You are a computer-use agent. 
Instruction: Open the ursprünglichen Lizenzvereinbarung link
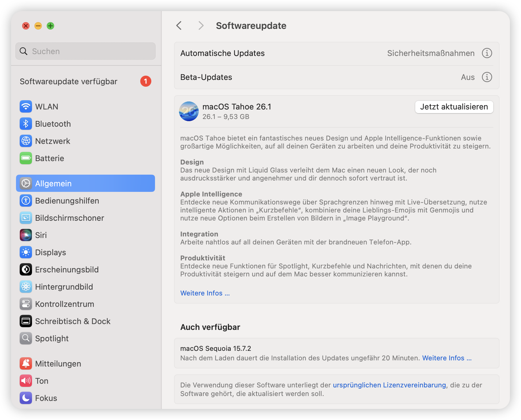coord(389,385)
